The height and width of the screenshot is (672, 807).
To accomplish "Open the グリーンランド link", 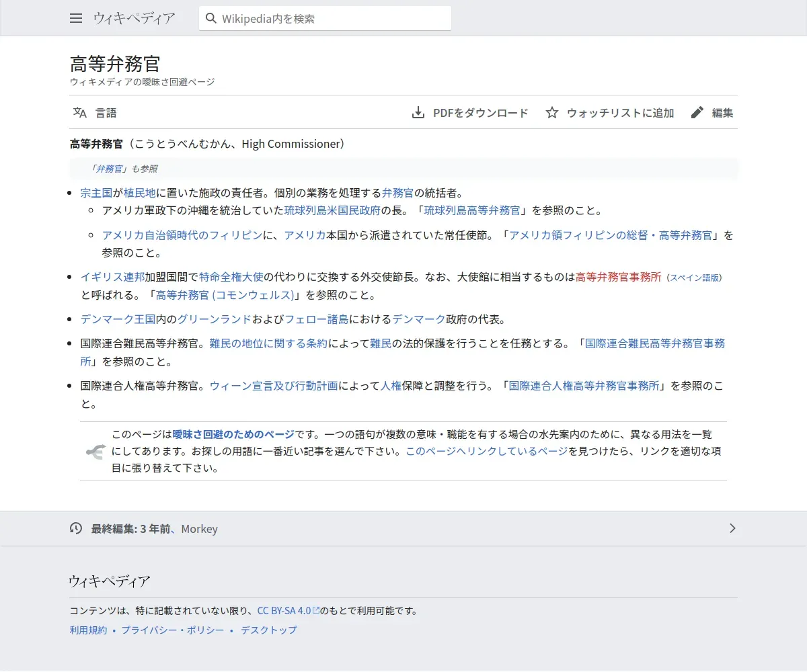I will click(x=215, y=319).
